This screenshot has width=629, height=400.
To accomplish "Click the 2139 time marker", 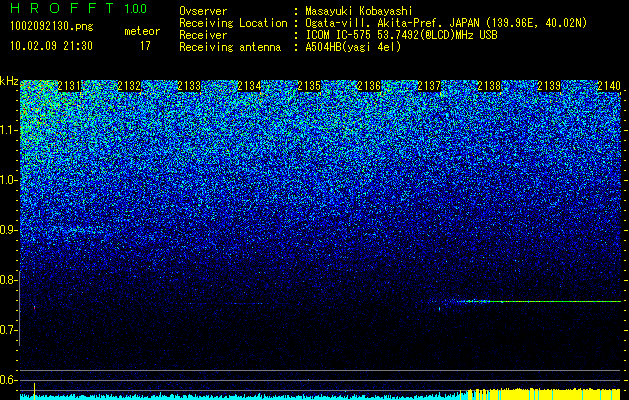I will (549, 86).
